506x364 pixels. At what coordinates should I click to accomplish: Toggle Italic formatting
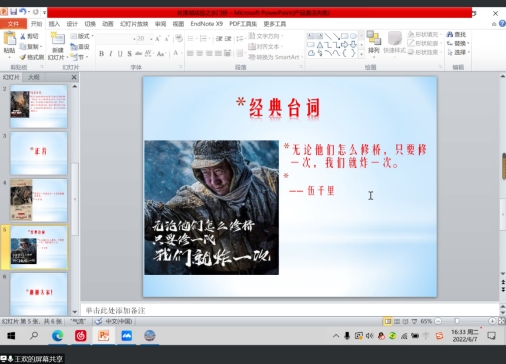tap(111, 54)
